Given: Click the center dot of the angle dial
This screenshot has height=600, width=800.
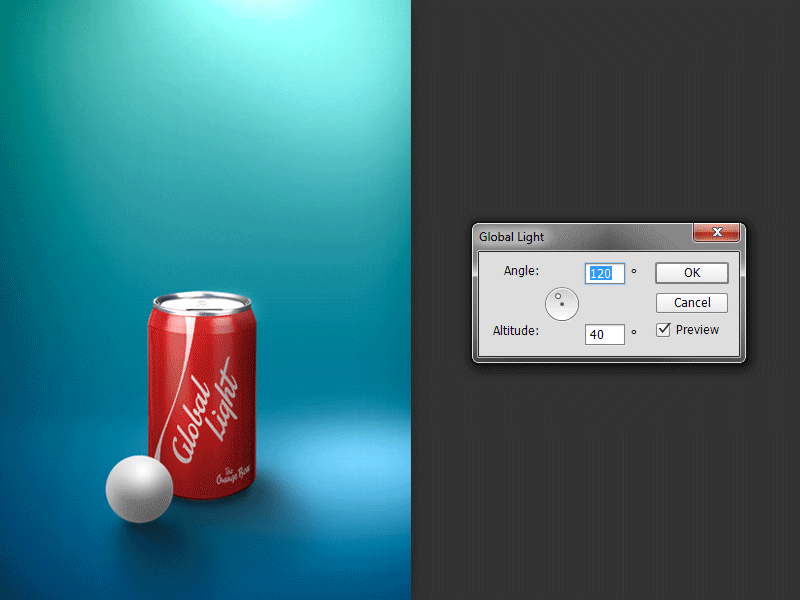Looking at the screenshot, I should click(563, 304).
